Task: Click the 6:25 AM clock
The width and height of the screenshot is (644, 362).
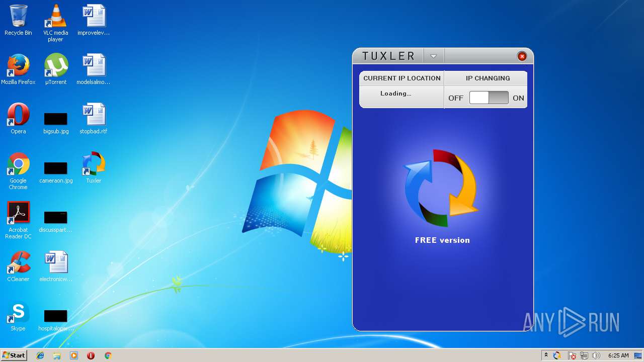Action: [618, 355]
